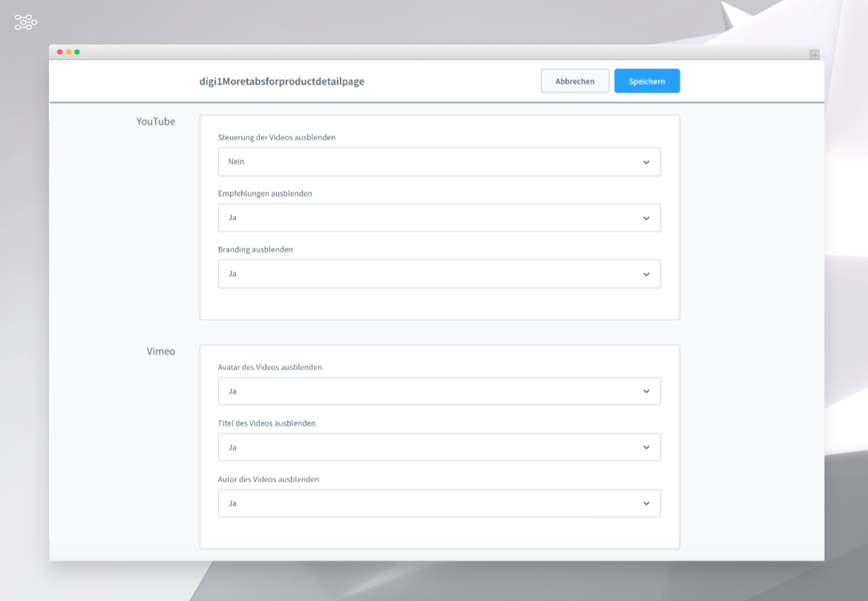The image size is (868, 601).
Task: Click the 'Branding ausblenden' label text
Action: (255, 249)
